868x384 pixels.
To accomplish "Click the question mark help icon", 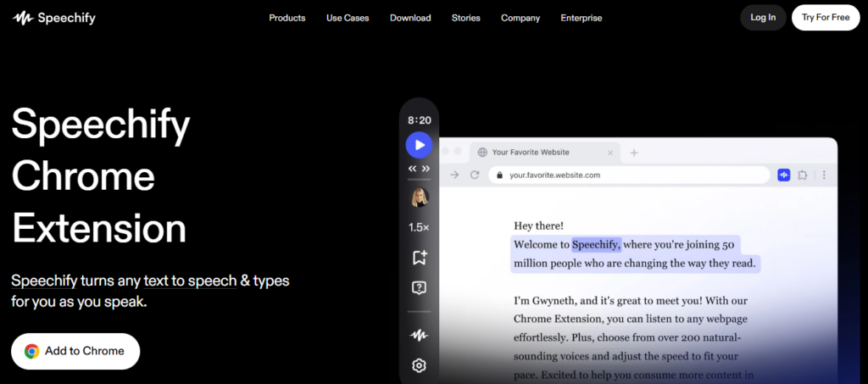I will click(419, 287).
